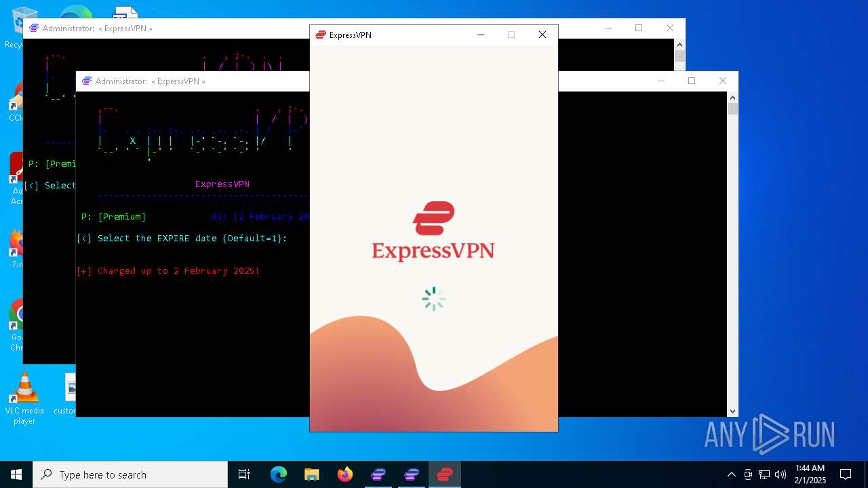
Task: Click the back console window's title icon
Action: pyautogui.click(x=34, y=28)
